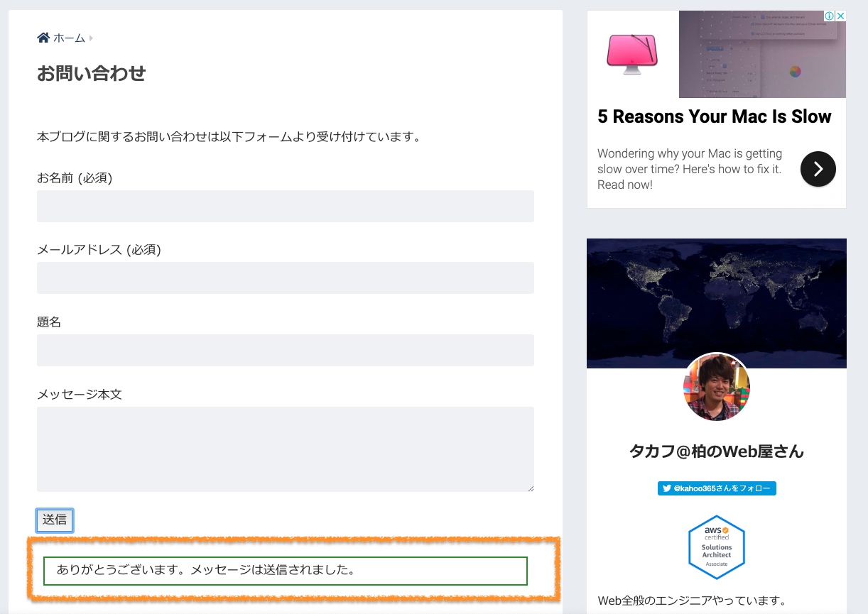868x614 pixels.
Task: Click the round profile avatar photo
Action: (716, 388)
